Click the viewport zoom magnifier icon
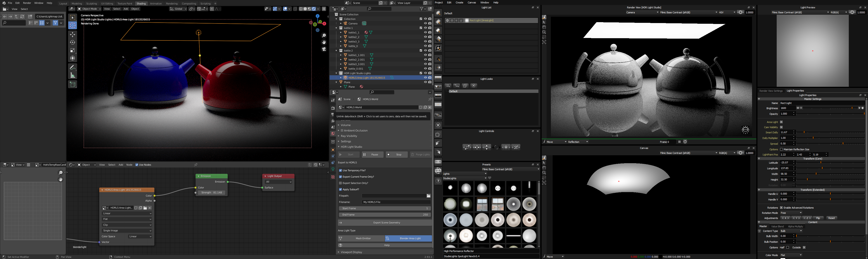Image resolution: width=868 pixels, height=259 pixels. point(324,35)
